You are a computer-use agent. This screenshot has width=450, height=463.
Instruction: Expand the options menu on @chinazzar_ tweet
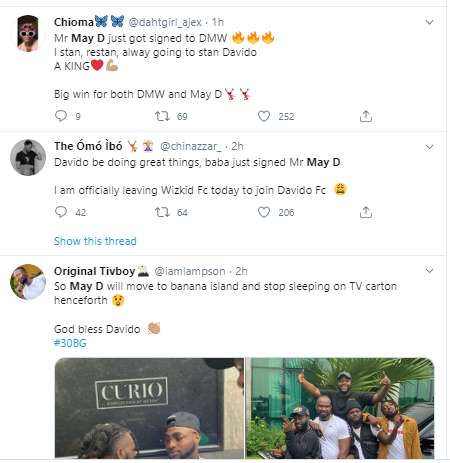click(429, 147)
